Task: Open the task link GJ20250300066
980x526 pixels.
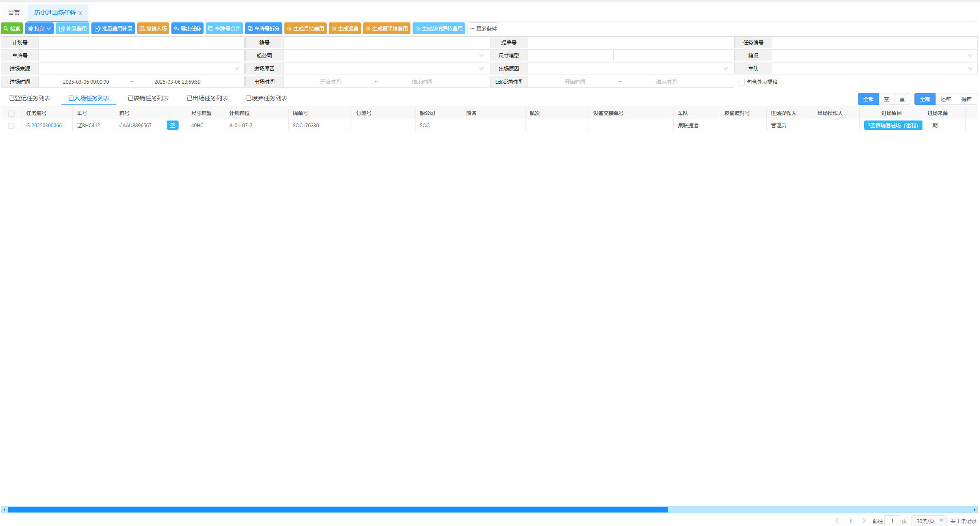Action: coord(44,126)
